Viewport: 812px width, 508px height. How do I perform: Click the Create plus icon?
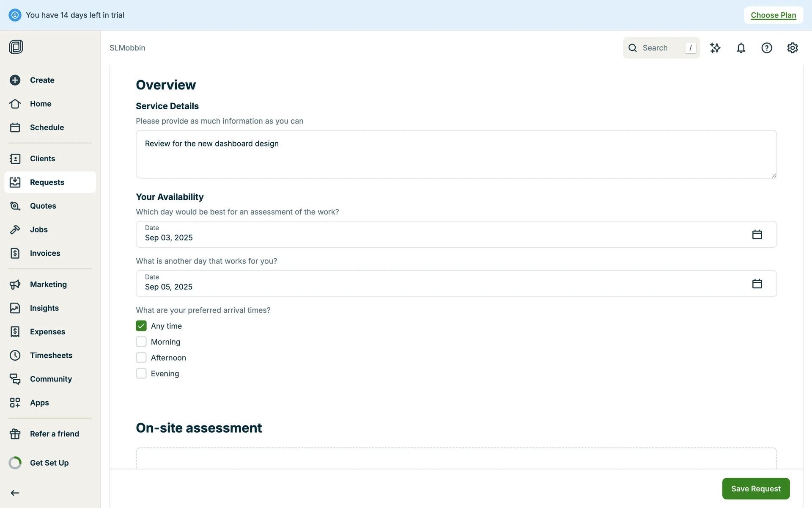click(x=15, y=80)
